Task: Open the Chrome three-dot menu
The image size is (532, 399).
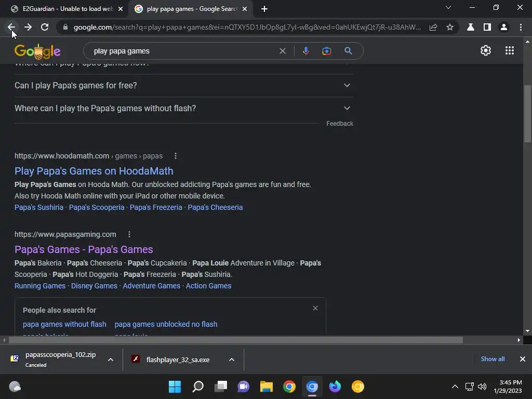Action: coord(521,27)
